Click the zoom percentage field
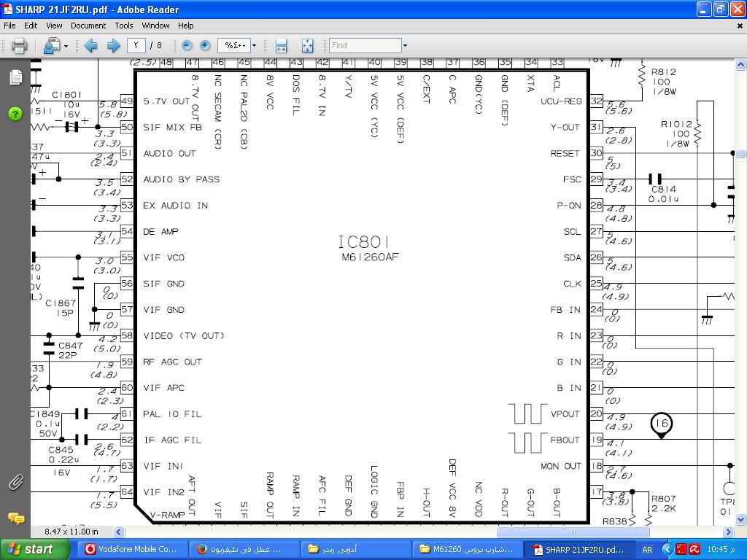The width and height of the screenshot is (747, 560). (x=234, y=46)
